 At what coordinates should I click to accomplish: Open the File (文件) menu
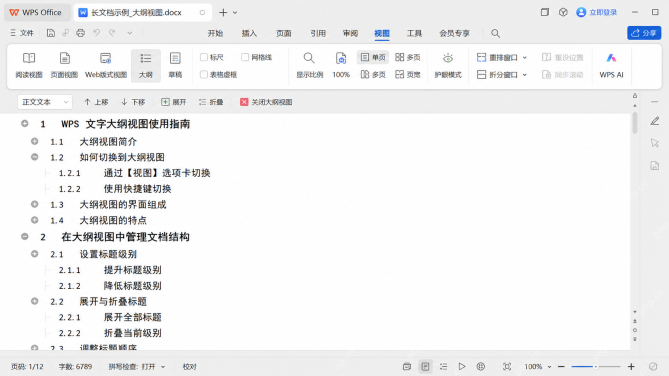coord(22,33)
